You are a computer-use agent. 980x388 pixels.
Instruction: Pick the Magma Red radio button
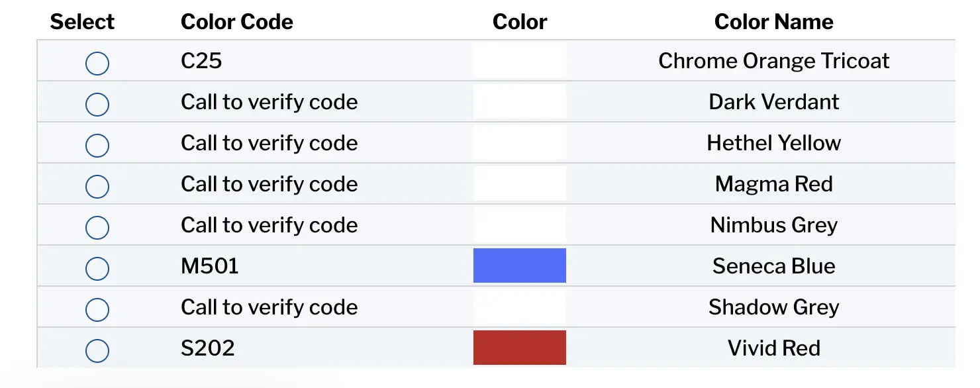pyautogui.click(x=97, y=187)
